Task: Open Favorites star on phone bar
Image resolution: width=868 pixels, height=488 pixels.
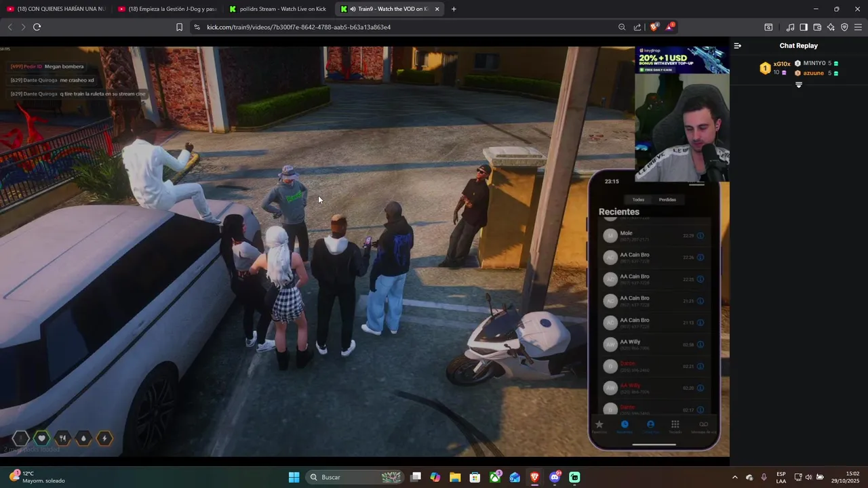Action: (599, 426)
